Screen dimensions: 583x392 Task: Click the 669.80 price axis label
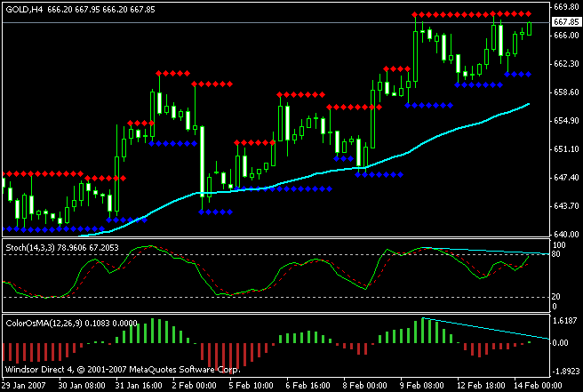[x=566, y=7]
